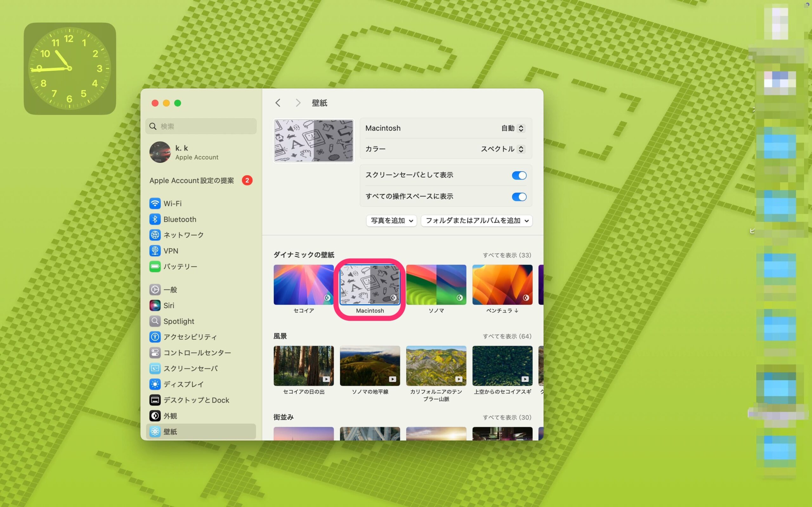Viewport: 812px width, 507px height.
Task: Select the Ventura dynamic wallpaper
Action: pyautogui.click(x=502, y=285)
